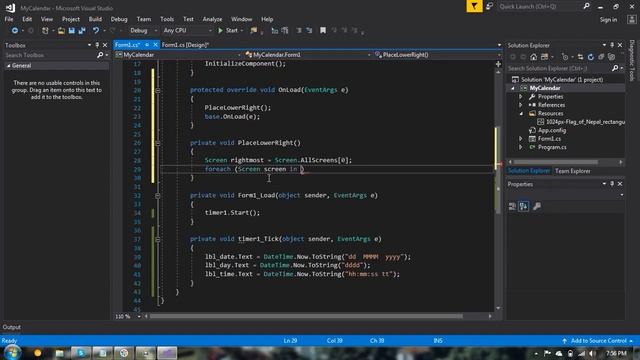Click the Sync with Active Document icon
The image size is (640, 360).
point(580,57)
